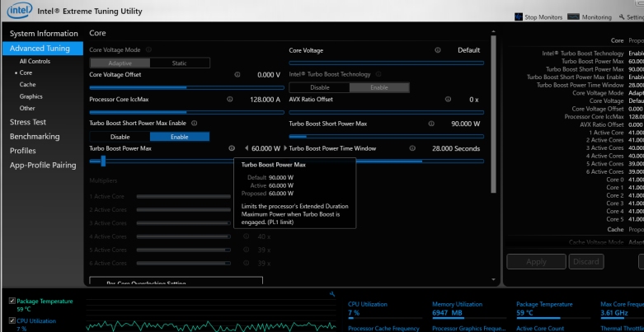Click the Apply button

point(536,262)
